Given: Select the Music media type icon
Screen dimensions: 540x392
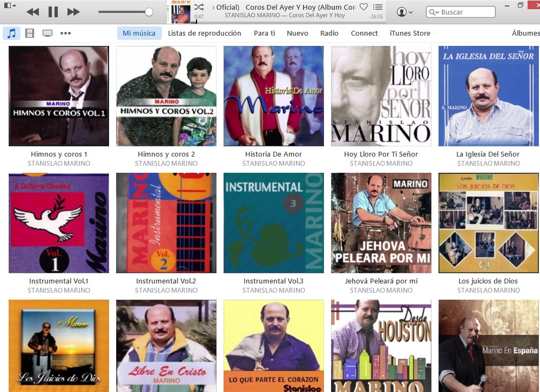Looking at the screenshot, I should 10,32.
